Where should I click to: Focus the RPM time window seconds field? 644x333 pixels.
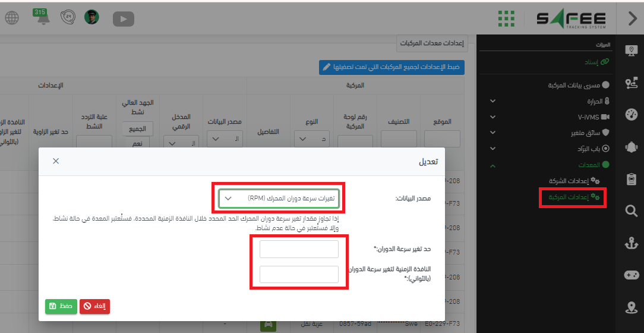pos(299,274)
